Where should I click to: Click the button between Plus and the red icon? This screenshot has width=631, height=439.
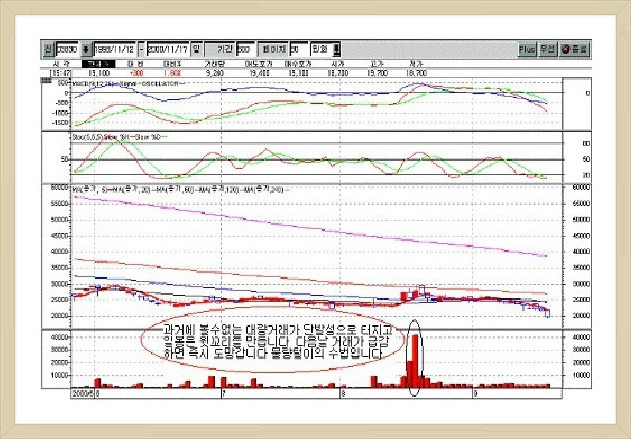coord(549,48)
